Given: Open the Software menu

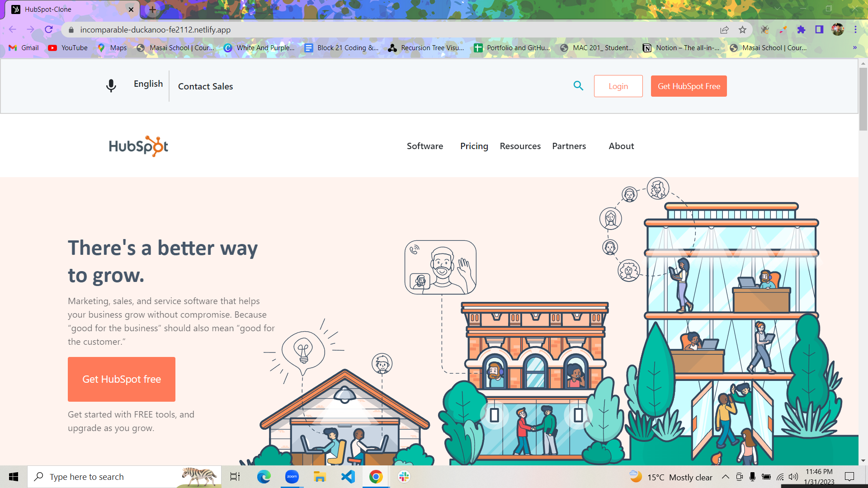Looking at the screenshot, I should coord(425,146).
